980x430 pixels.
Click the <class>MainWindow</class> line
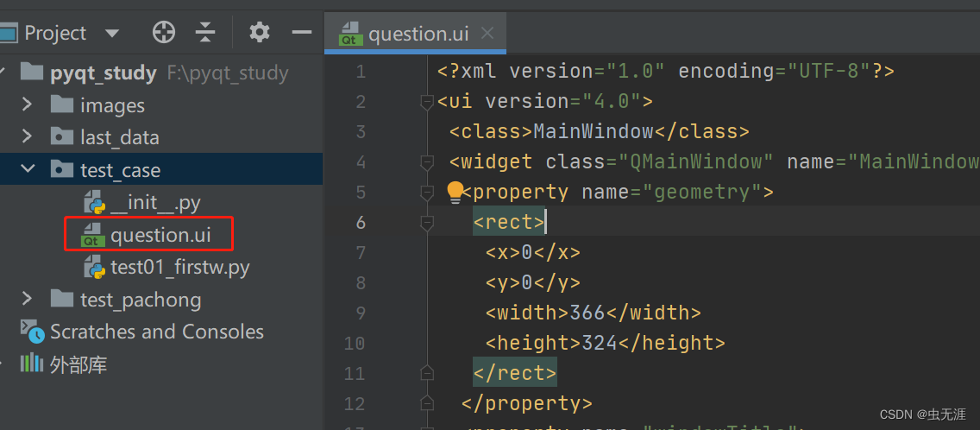pos(600,131)
